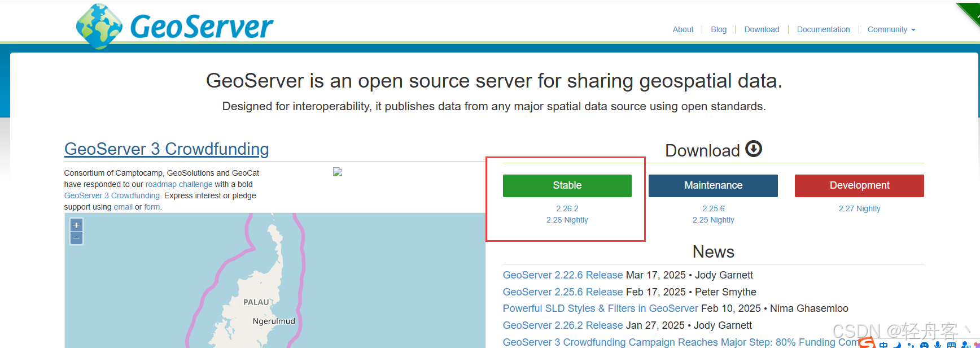Click the Feb 17, 2025 Peter Smythe text
The height and width of the screenshot is (348, 980).
pyautogui.click(x=692, y=292)
